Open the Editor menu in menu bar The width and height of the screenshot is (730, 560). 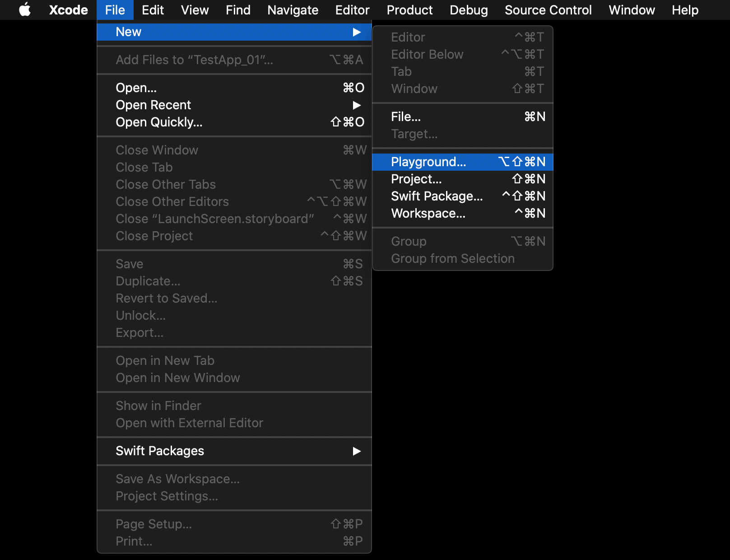[352, 10]
